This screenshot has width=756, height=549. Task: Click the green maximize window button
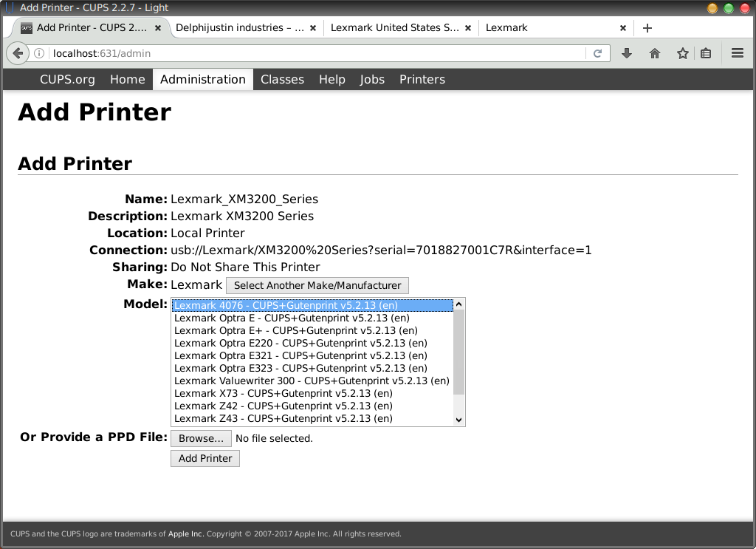point(729,8)
